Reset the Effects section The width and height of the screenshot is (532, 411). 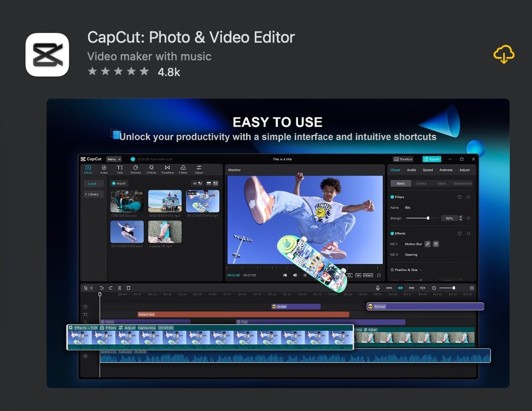pyautogui.click(x=460, y=233)
